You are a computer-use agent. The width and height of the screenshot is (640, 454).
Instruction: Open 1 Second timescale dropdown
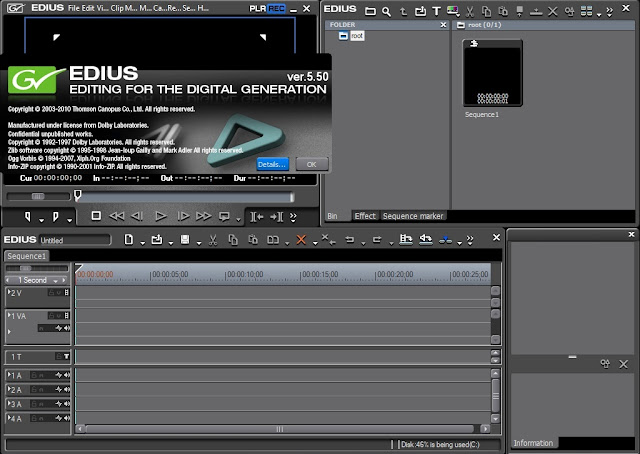click(x=56, y=281)
